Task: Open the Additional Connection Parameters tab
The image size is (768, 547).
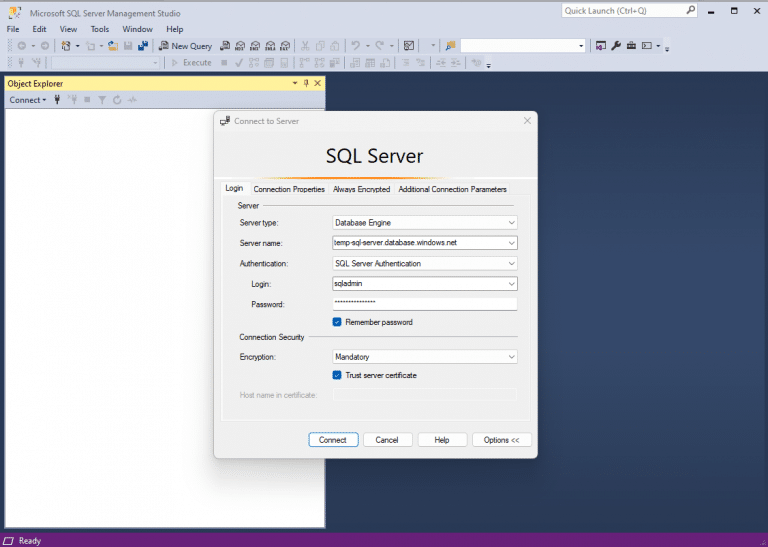Action: click(x=453, y=190)
